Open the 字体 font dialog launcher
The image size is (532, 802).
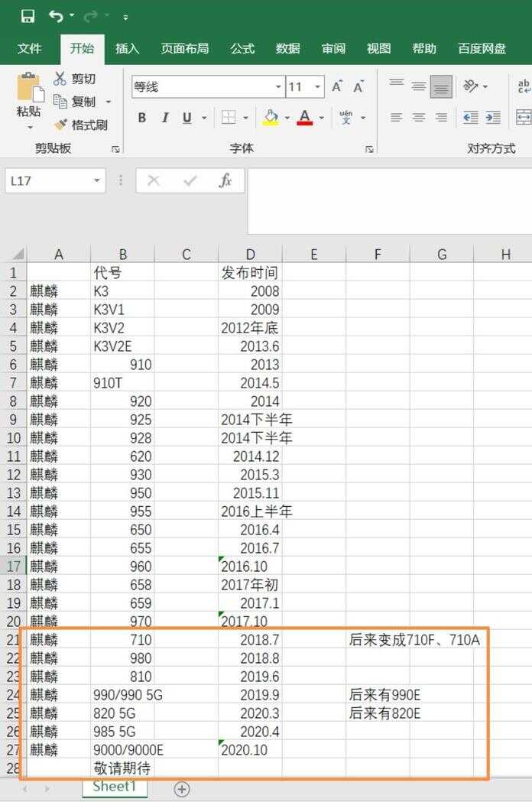pos(369,149)
